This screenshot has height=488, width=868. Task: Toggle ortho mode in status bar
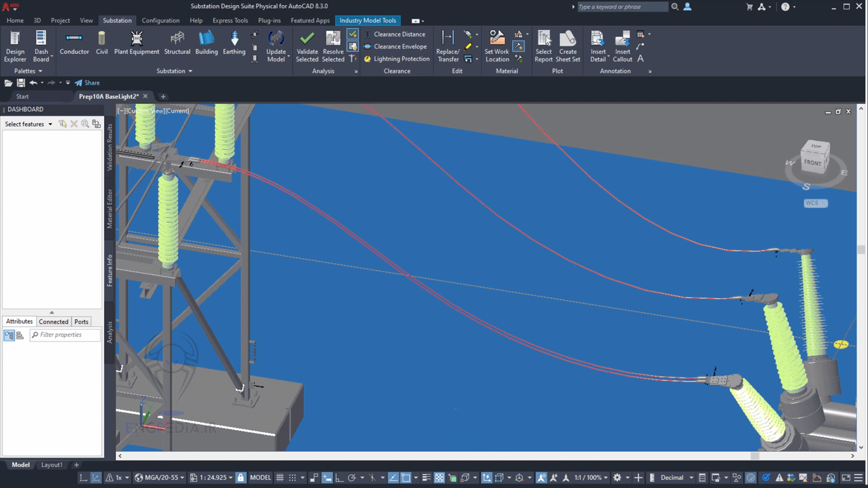pyautogui.click(x=339, y=477)
